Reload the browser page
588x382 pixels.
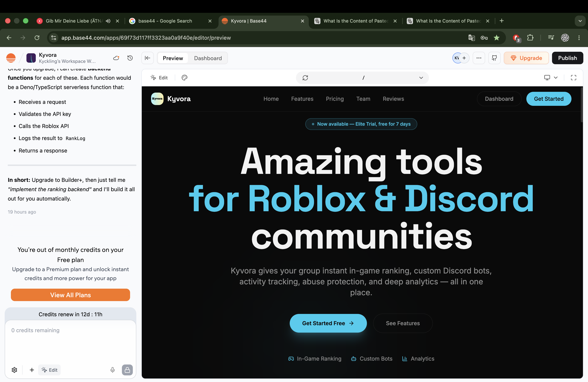click(x=37, y=38)
